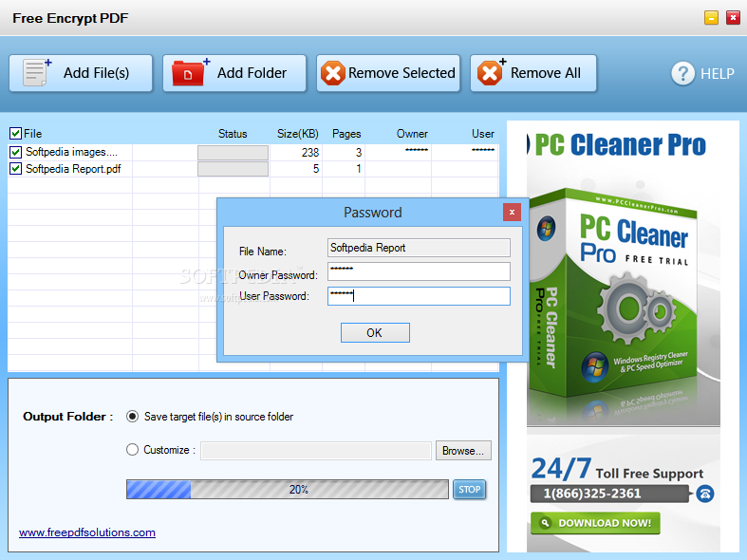747x560 pixels.
Task: Click the 1(866)325-2361 phone number
Action: point(592,494)
